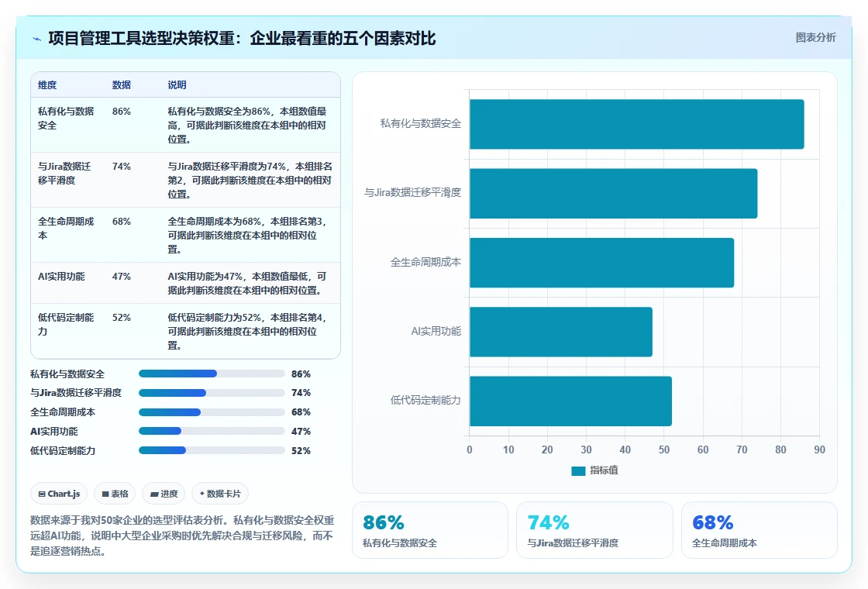Image resolution: width=868 pixels, height=589 pixels.
Task: Click 私有化与数据安全 chart axis label
Action: click(420, 123)
